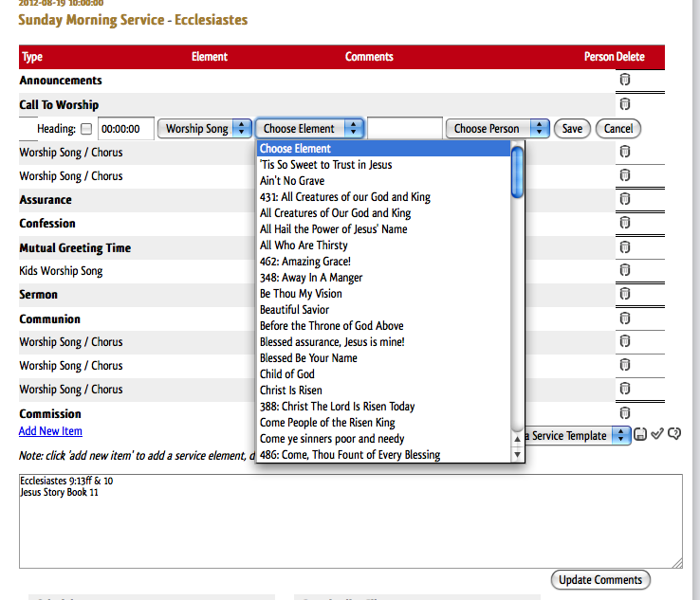
Task: Click the checkmark icon beside Service Template
Action: click(657, 435)
